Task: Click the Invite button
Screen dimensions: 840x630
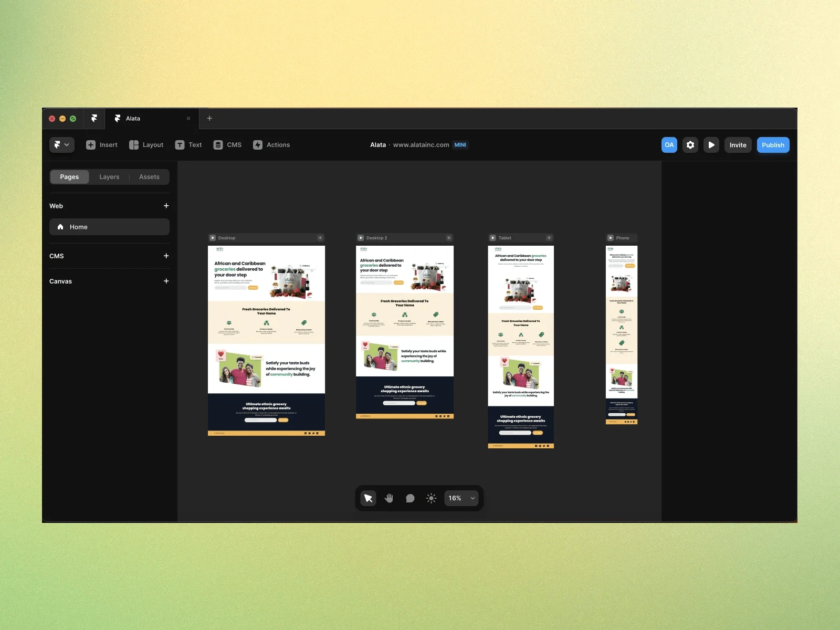Action: click(x=738, y=145)
